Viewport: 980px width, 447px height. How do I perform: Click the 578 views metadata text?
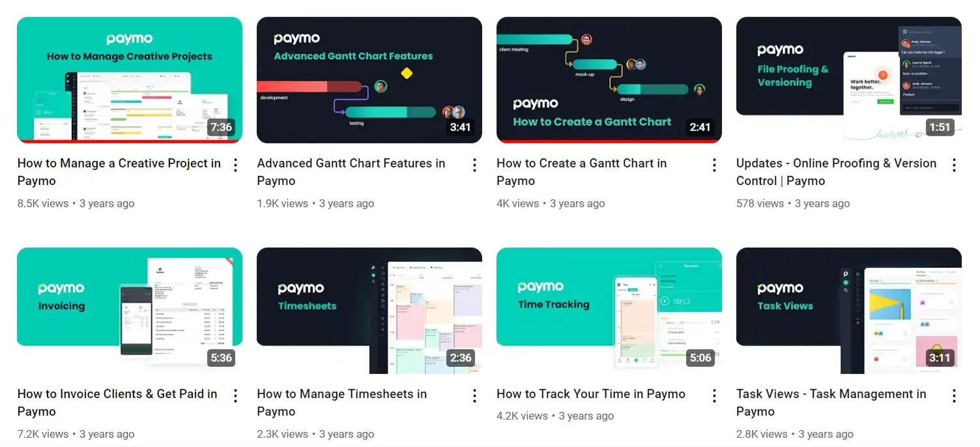click(x=760, y=203)
